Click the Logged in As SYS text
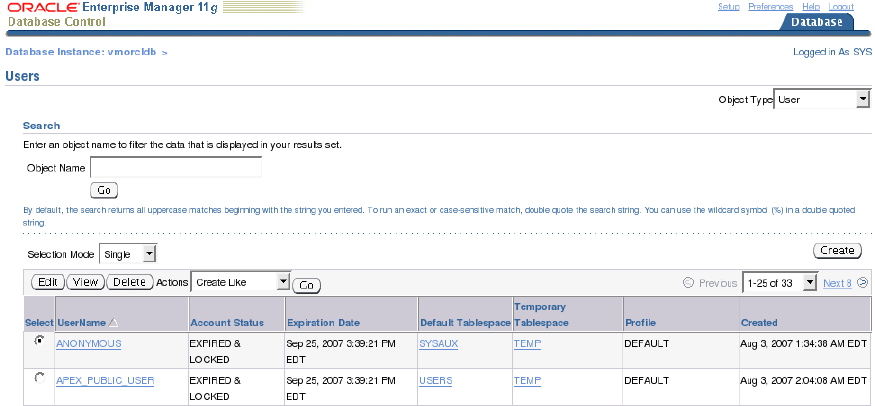The height and width of the screenshot is (406, 875). click(x=832, y=52)
